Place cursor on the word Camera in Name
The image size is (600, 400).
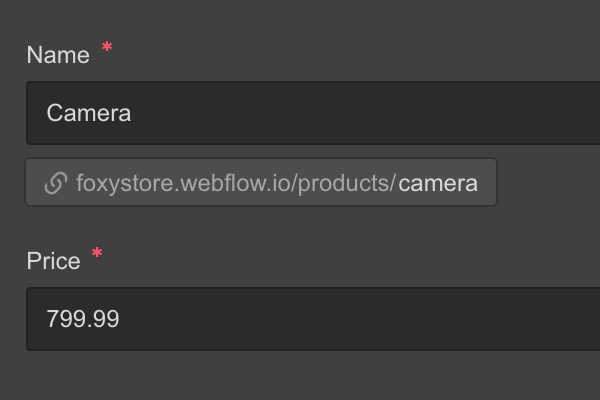(89, 113)
